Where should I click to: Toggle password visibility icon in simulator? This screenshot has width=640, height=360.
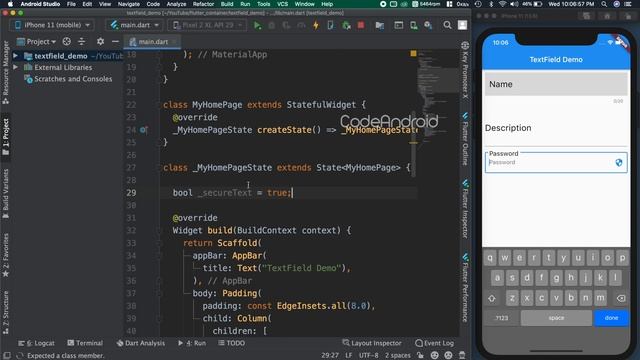click(619, 162)
